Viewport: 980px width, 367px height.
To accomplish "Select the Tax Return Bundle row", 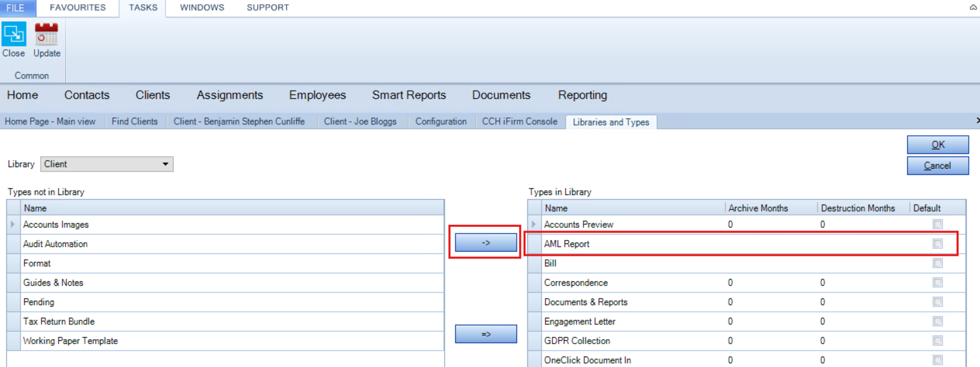I will (x=226, y=322).
